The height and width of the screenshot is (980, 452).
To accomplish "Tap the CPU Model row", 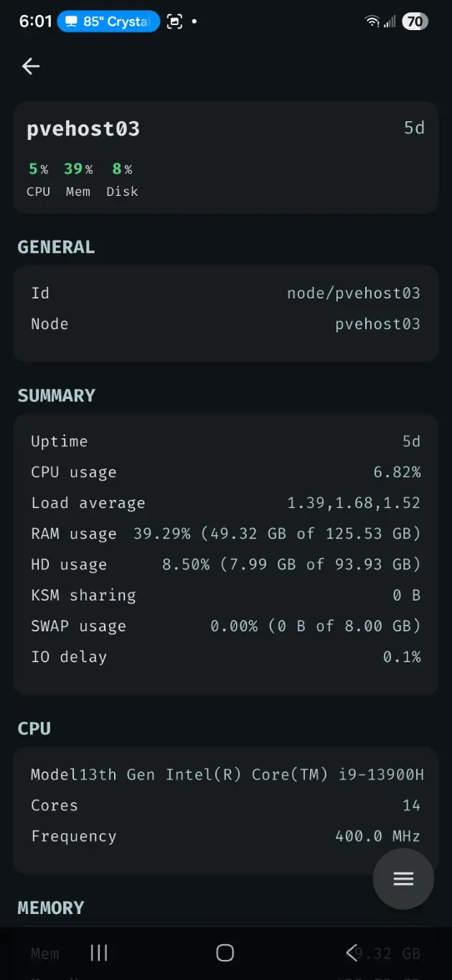I will [225, 774].
